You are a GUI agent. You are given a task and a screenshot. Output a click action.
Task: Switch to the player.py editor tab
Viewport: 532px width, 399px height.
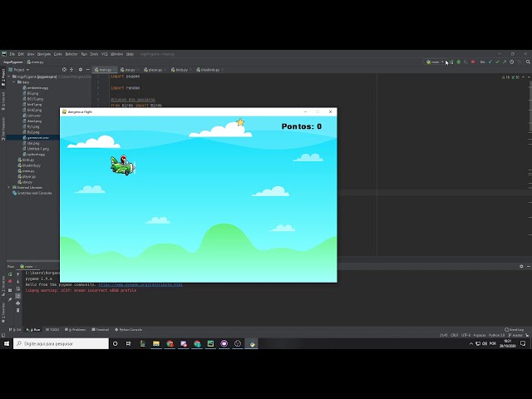(x=155, y=70)
